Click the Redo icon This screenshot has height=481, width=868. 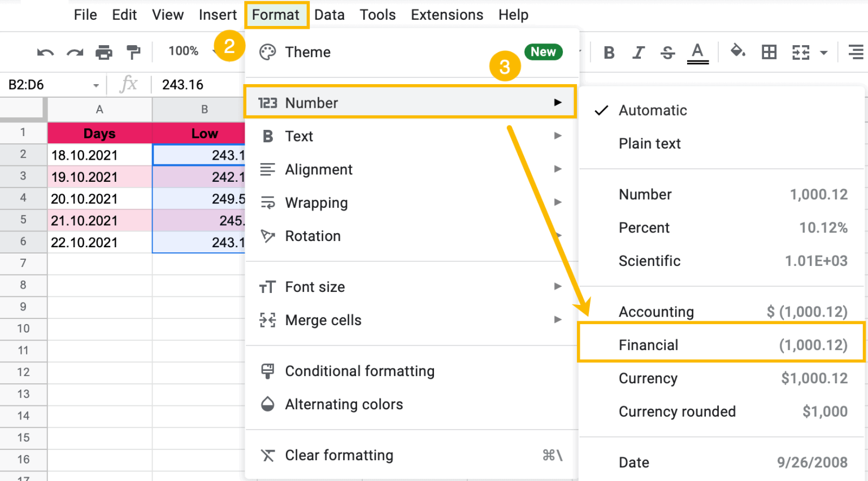[x=75, y=52]
